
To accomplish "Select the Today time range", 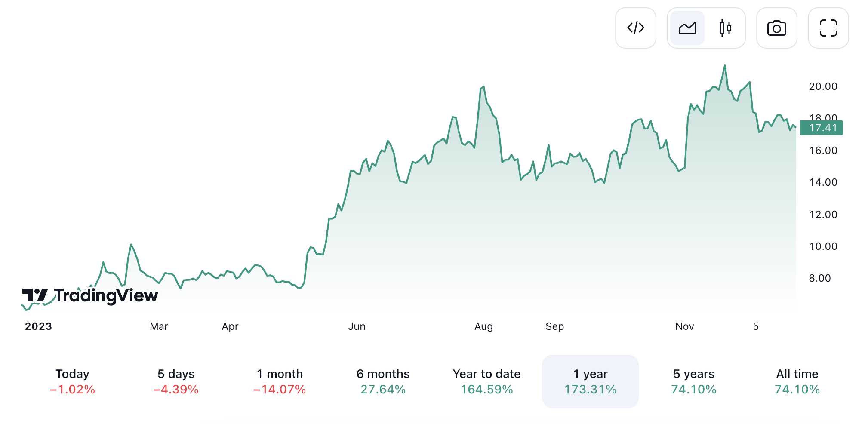I will tap(72, 381).
